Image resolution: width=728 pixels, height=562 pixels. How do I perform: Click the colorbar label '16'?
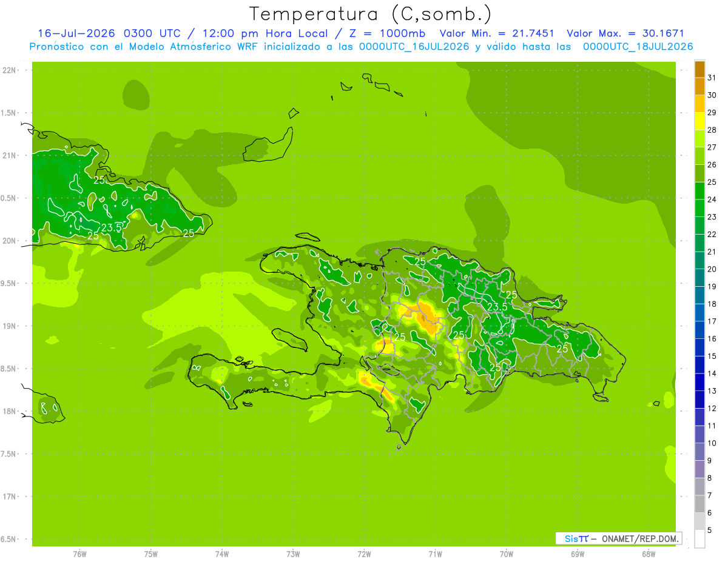pyautogui.click(x=712, y=338)
